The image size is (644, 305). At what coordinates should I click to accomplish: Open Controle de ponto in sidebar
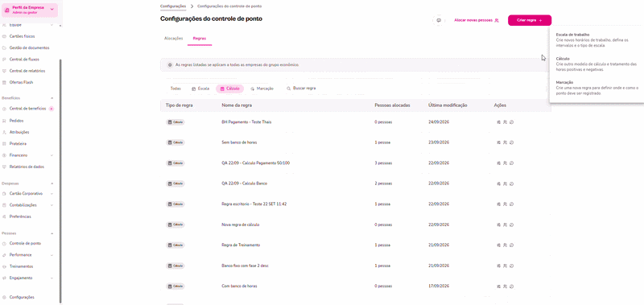[25, 243]
